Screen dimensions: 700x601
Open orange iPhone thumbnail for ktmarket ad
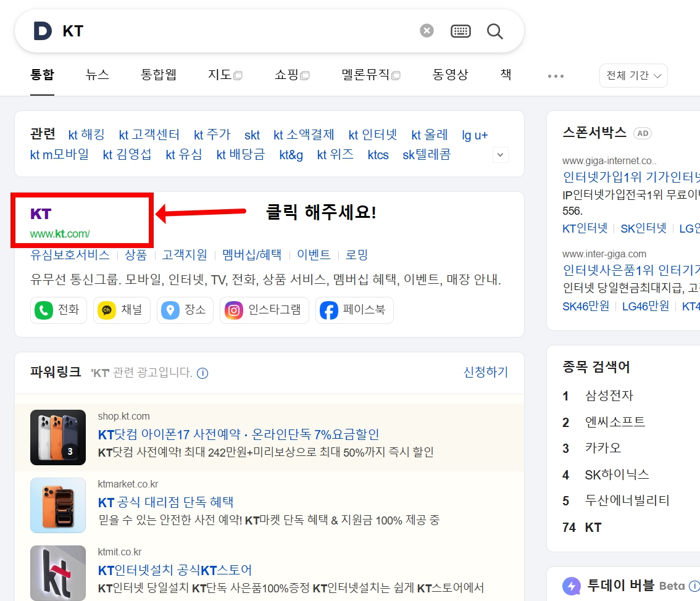(x=58, y=505)
